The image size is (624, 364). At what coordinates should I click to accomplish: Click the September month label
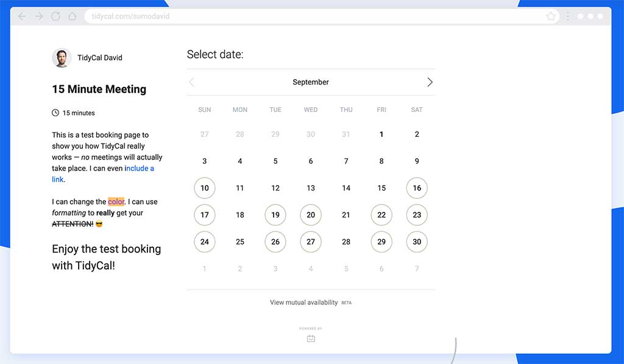[x=311, y=82]
